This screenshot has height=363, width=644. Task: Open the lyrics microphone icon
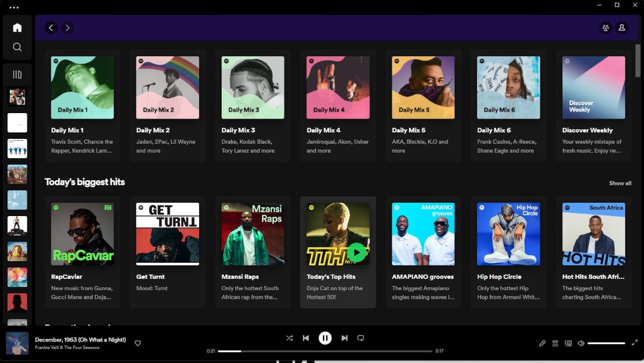tap(543, 343)
